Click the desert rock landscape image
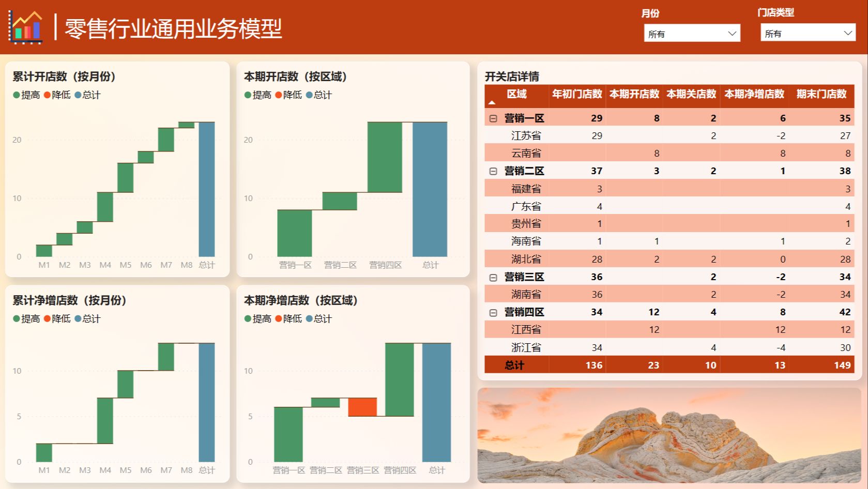868x489 pixels. point(669,435)
